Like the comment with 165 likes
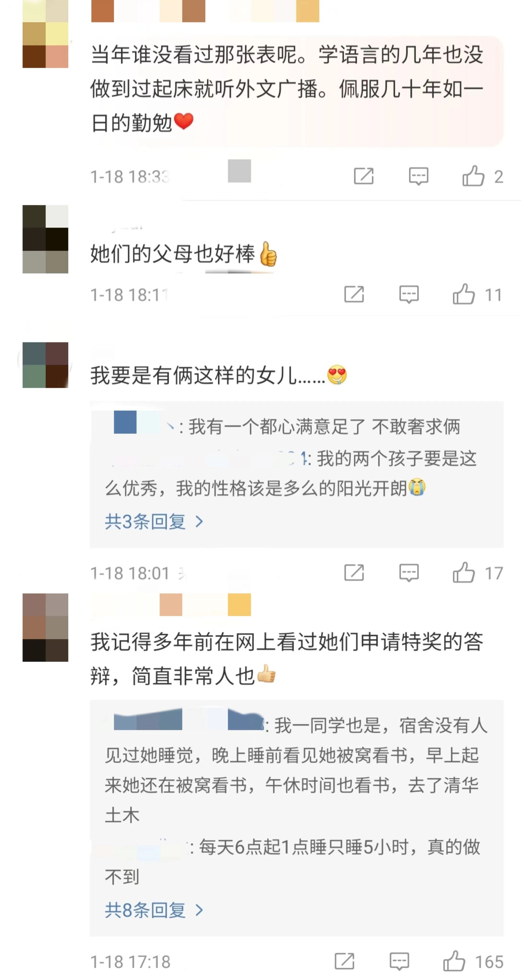Viewport: 521px width, 980px height. 454,961
